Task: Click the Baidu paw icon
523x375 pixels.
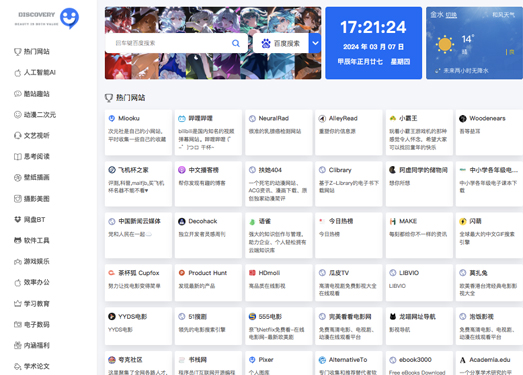Action: point(266,43)
